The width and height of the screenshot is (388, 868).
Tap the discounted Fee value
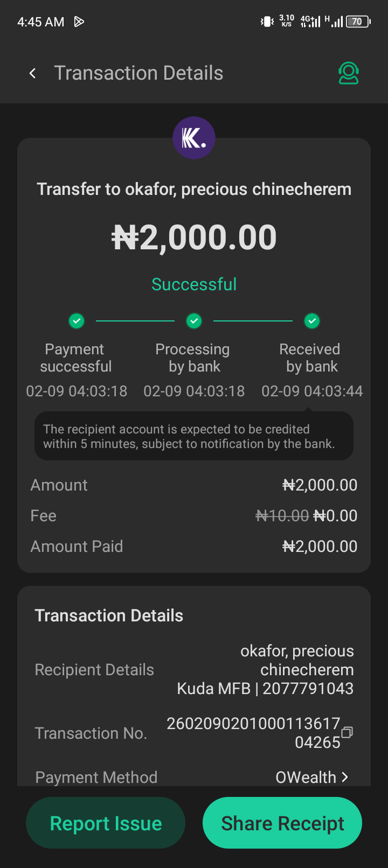point(335,516)
